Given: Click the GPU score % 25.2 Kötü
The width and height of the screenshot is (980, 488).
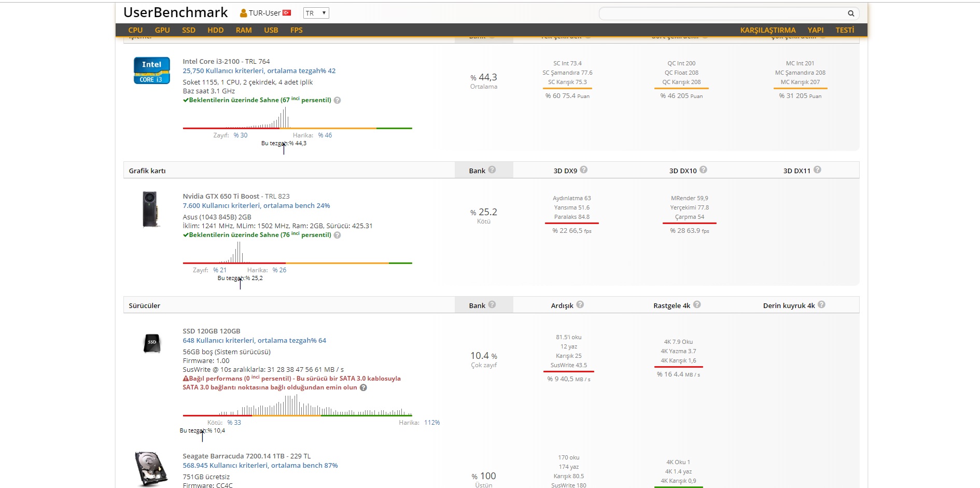Looking at the screenshot, I should pos(484,216).
